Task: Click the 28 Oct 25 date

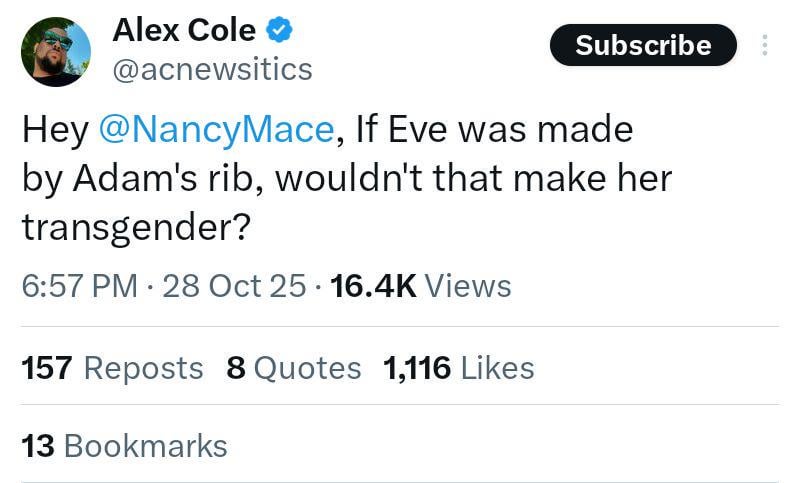Action: [x=234, y=286]
